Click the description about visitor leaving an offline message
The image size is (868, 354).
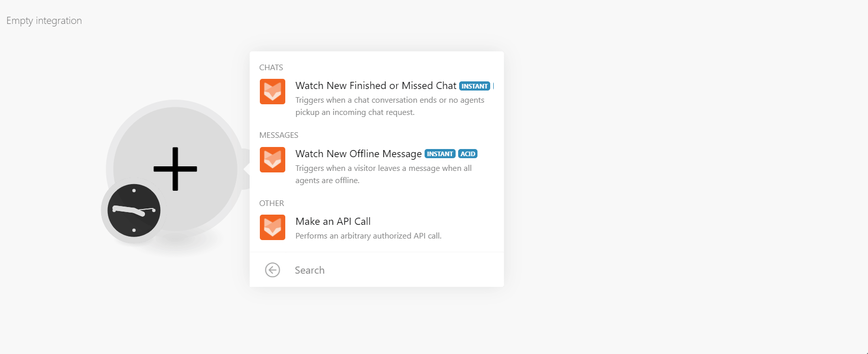[383, 174]
